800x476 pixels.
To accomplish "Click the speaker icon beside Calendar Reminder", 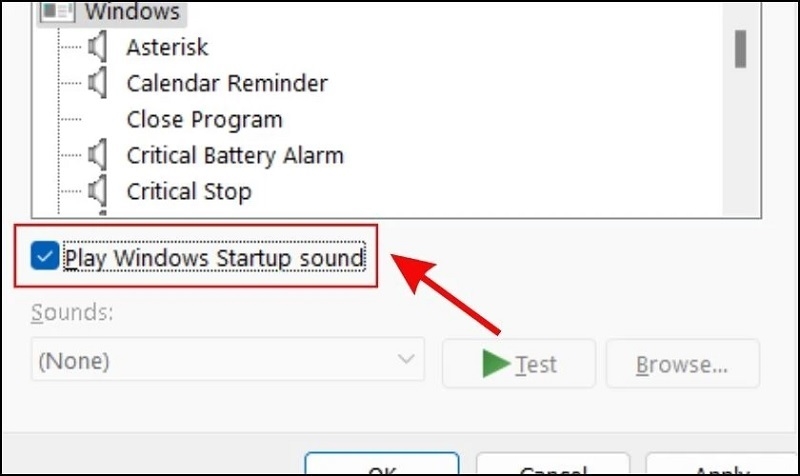I will tap(97, 83).
